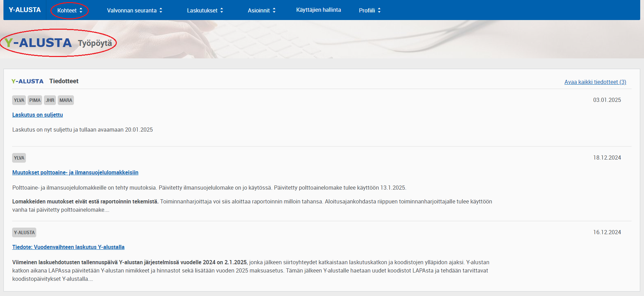Expand the Kohteet dropdown menu
This screenshot has height=296, width=644.
[69, 10]
